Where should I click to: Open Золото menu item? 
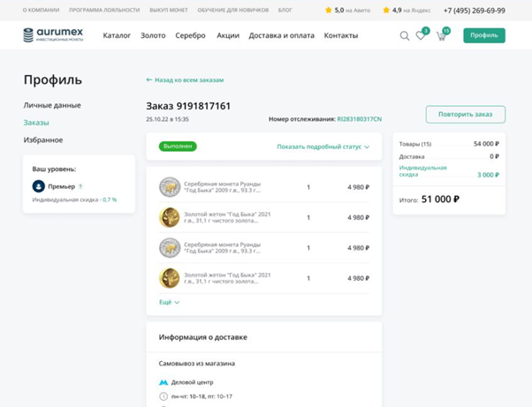[x=153, y=36]
